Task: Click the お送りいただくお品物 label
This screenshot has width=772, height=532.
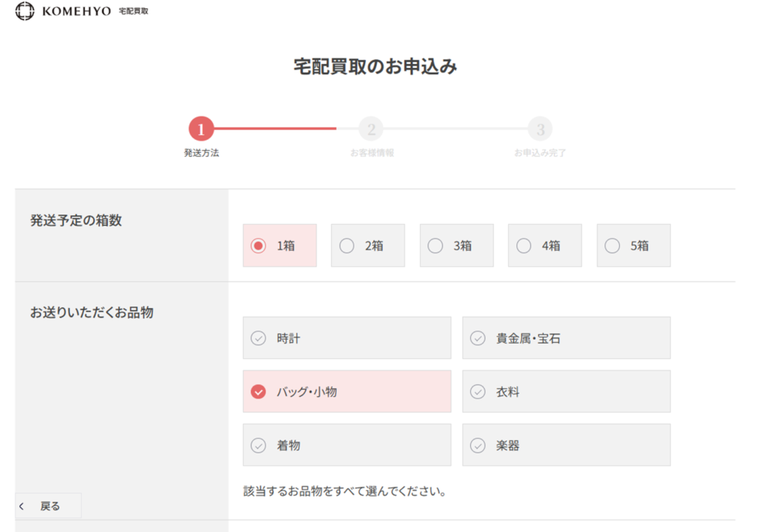Action: [x=92, y=312]
